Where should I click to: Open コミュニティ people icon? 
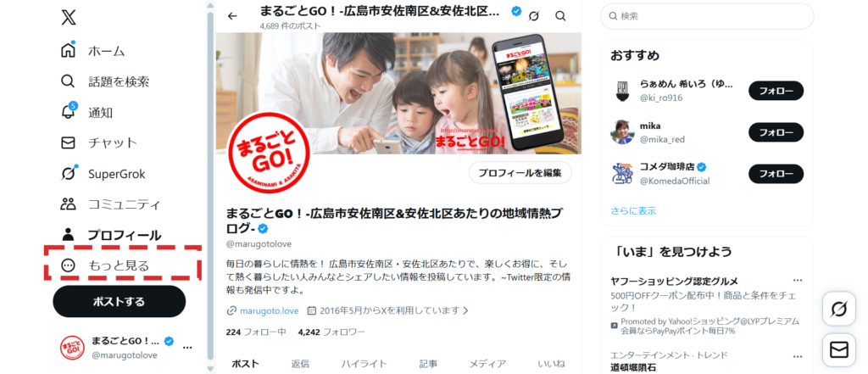coord(68,204)
